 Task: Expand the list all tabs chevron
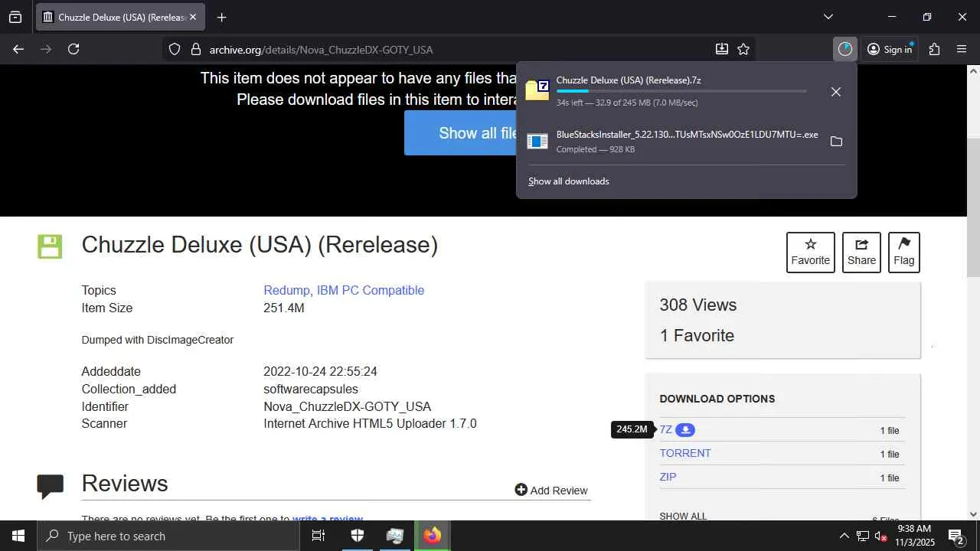[828, 17]
